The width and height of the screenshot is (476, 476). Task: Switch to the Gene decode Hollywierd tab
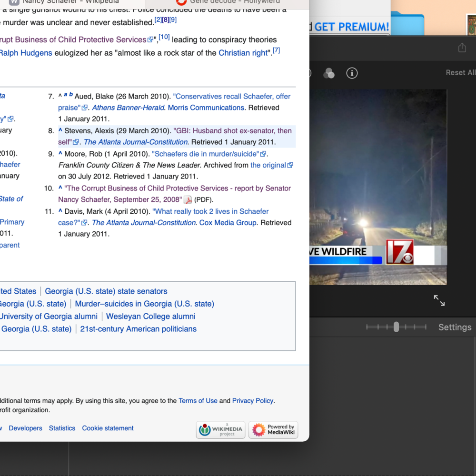click(x=224, y=2)
